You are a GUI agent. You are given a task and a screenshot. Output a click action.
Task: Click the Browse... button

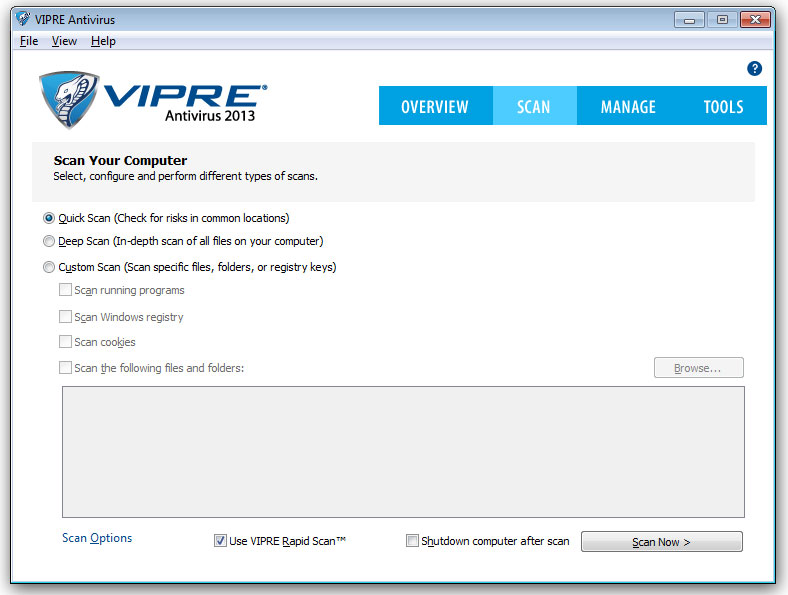point(699,368)
